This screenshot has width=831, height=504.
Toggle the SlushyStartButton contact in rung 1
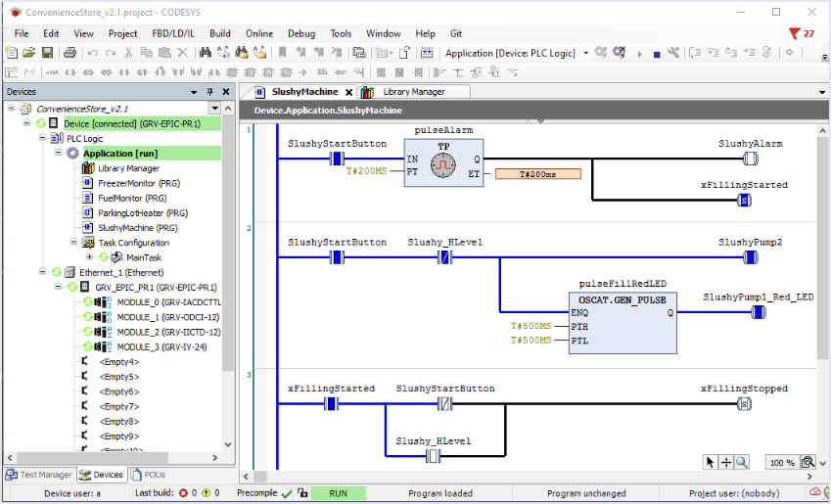(337, 160)
